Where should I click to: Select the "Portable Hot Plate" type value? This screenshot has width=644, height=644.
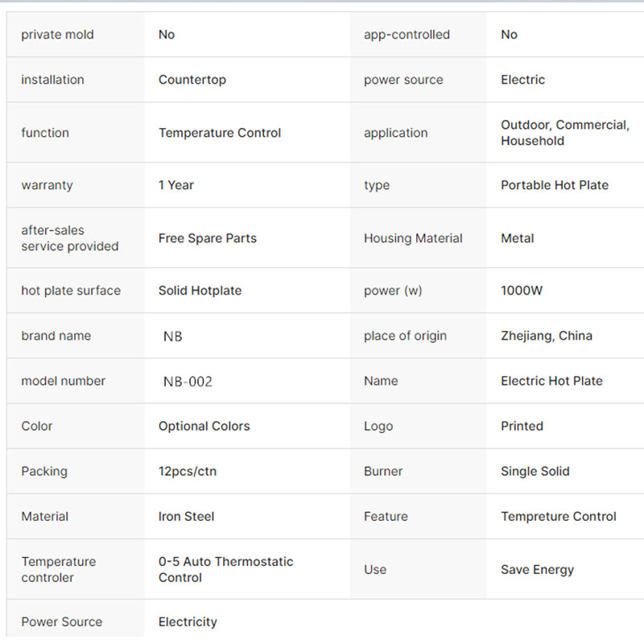[x=555, y=185]
